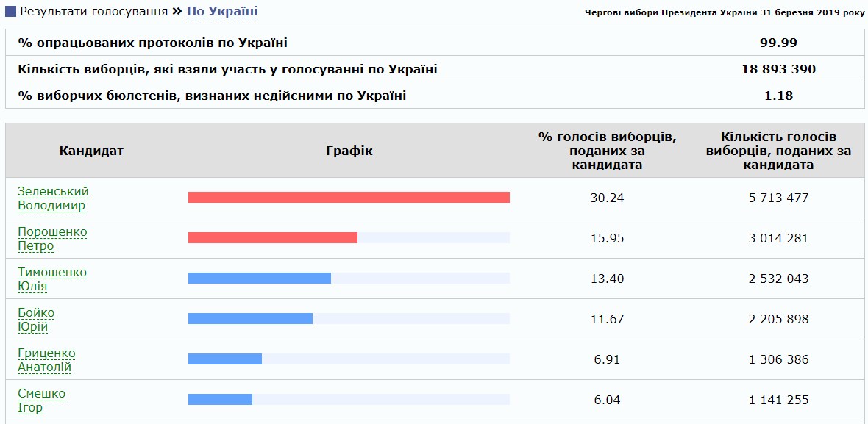Click Зеленський's red results bar
This screenshot has height=424, width=868.
(x=349, y=197)
